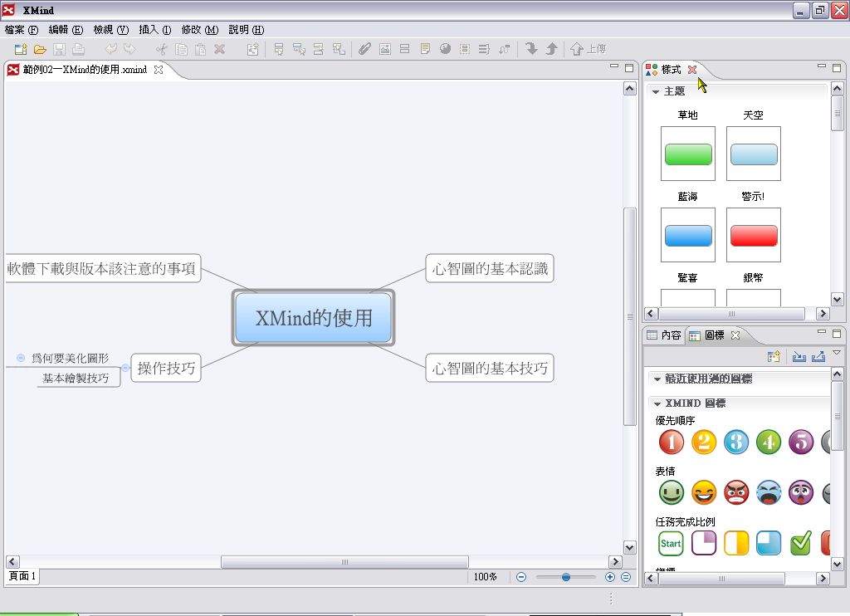The height and width of the screenshot is (616, 850).
Task: Click the copy icon in toolbar
Action: pyautogui.click(x=181, y=49)
